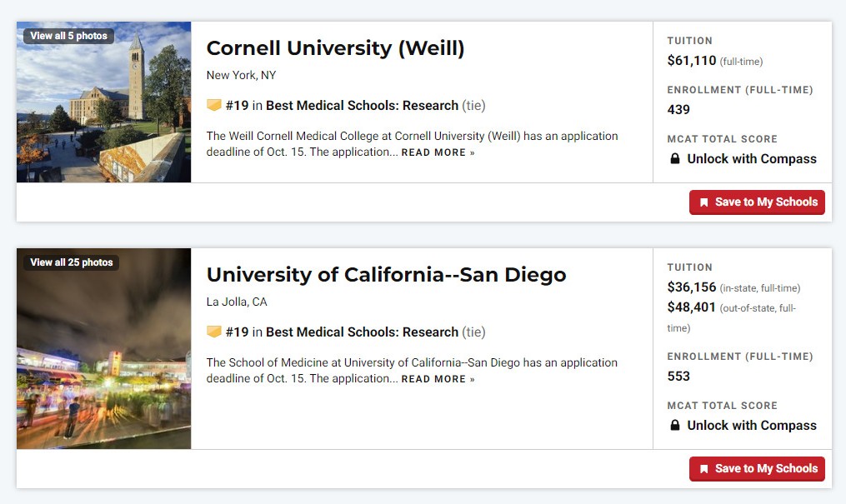This screenshot has height=504, width=846.
Task: Click the lock icon beside UC San Diego's MCAT score
Action: pyautogui.click(x=674, y=426)
